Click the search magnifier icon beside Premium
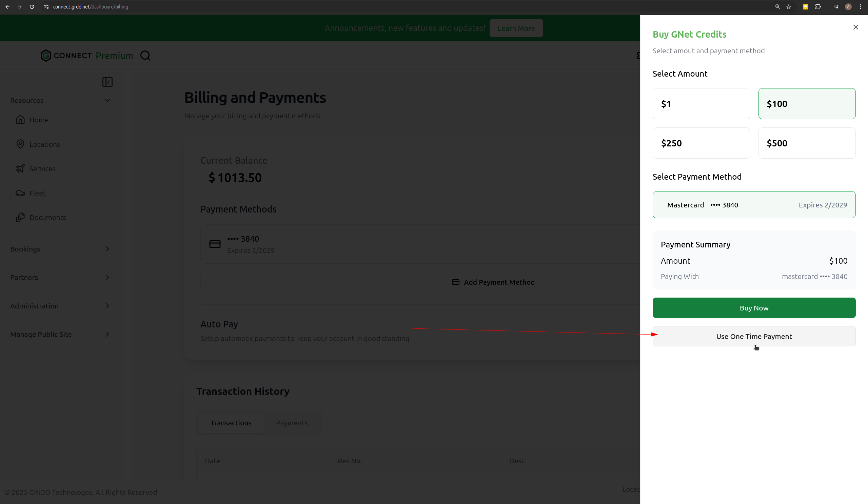This screenshot has width=868, height=504. [145, 56]
